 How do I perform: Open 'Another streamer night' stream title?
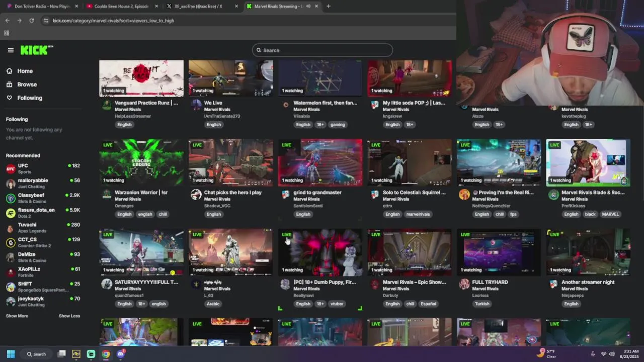(588, 282)
